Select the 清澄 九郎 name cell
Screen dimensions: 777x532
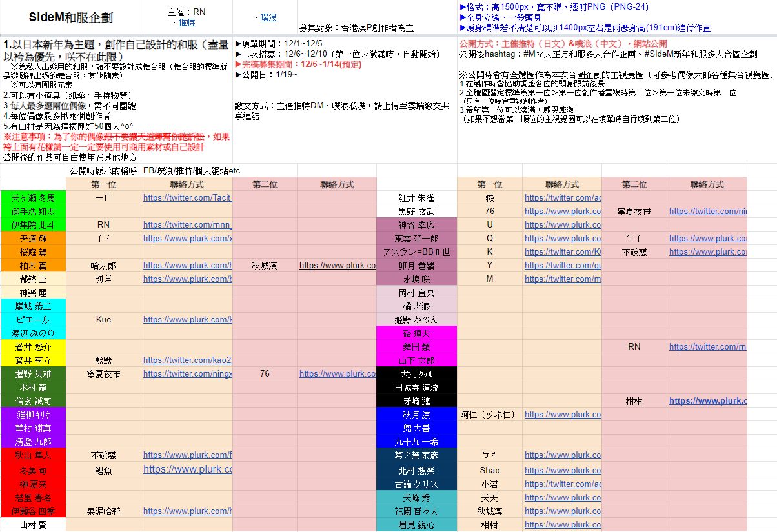click(x=34, y=441)
